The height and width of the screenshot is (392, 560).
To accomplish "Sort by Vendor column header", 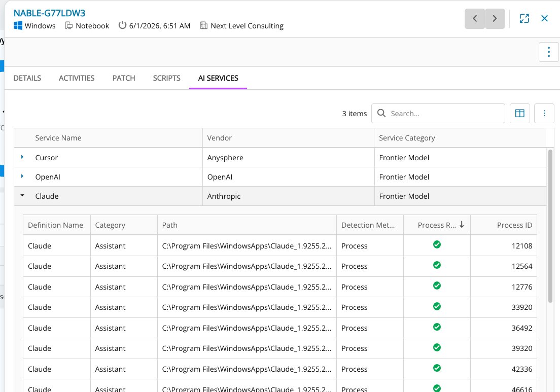I will 219,138.
